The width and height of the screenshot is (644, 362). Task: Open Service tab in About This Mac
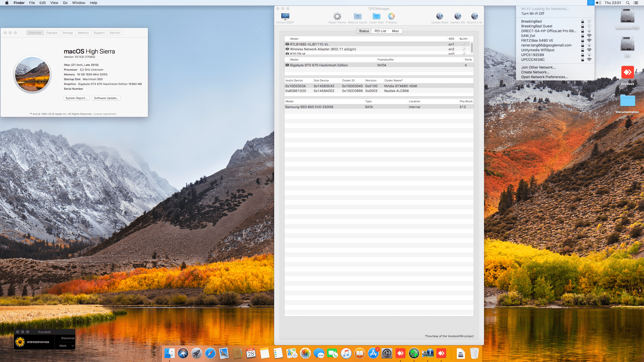click(115, 33)
